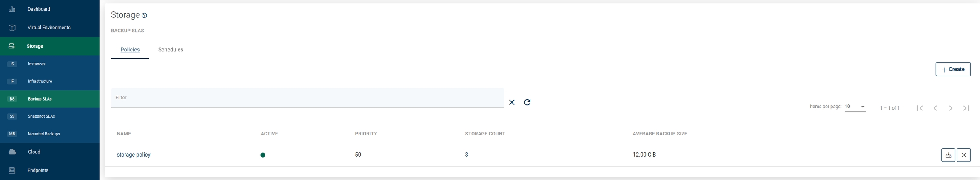
Task: Switch to the Schedules tab
Action: click(x=171, y=50)
